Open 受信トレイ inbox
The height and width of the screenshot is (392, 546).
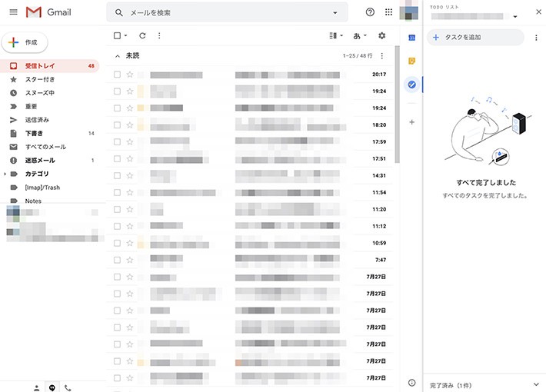pyautogui.click(x=49, y=66)
